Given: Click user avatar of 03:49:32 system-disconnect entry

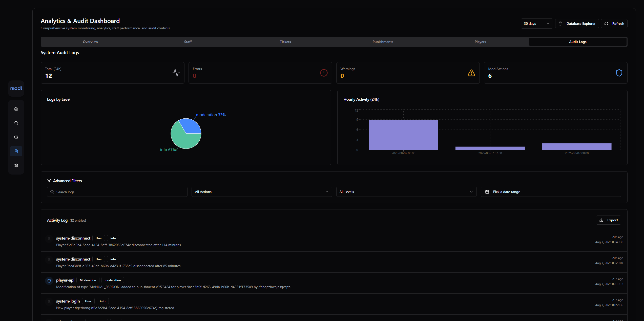Looking at the screenshot, I should point(49,239).
